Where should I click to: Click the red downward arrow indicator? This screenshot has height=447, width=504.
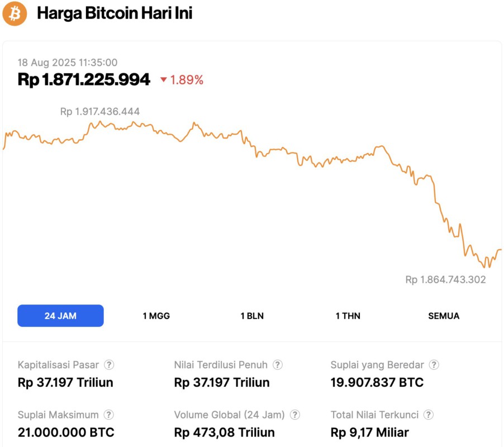[163, 80]
